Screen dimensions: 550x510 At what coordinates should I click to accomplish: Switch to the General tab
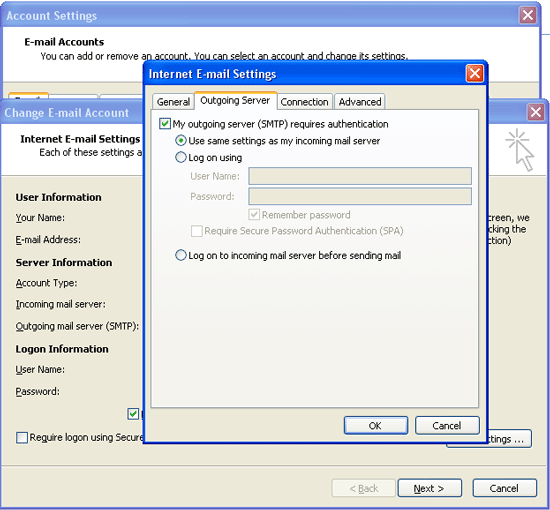173,102
